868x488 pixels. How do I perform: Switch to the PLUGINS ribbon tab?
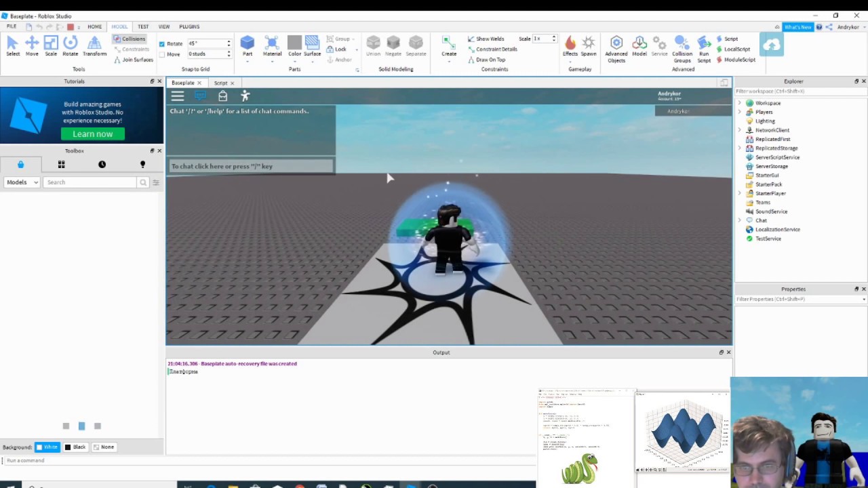pos(189,26)
